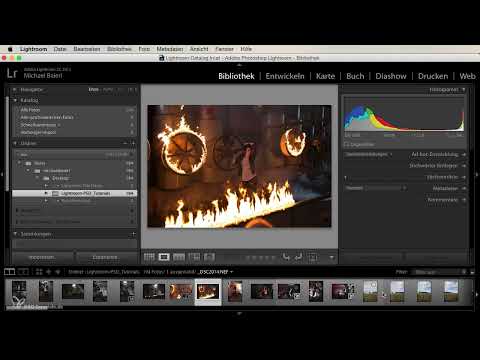Open the Hilfe menu
The image size is (480, 360).
246,49
